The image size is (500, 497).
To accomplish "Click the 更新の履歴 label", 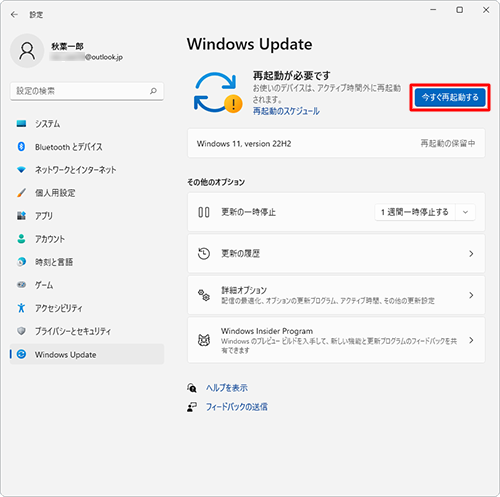I will tap(240, 254).
